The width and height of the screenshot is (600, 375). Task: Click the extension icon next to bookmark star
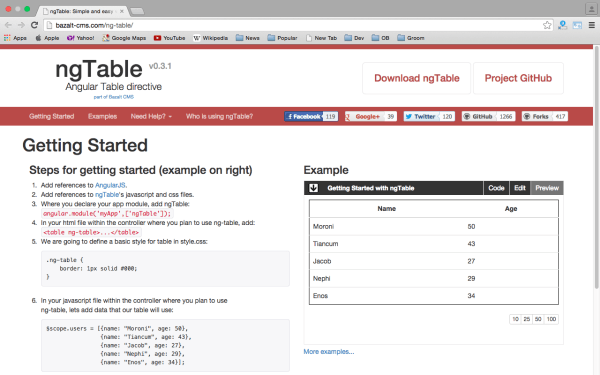click(x=562, y=25)
